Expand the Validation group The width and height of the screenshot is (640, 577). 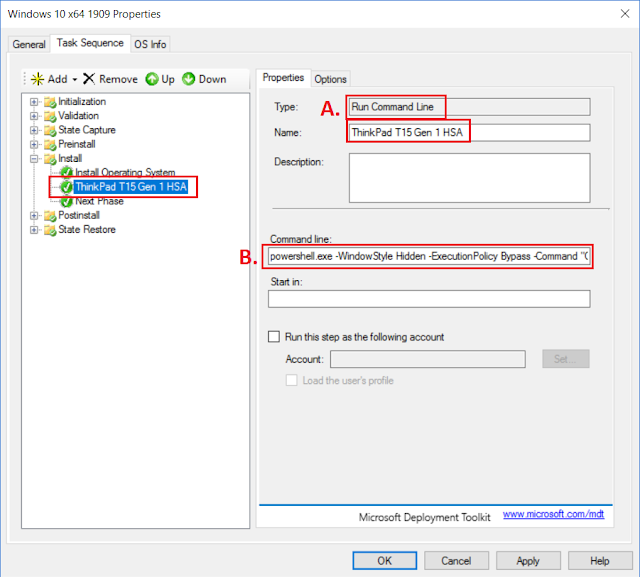34,116
